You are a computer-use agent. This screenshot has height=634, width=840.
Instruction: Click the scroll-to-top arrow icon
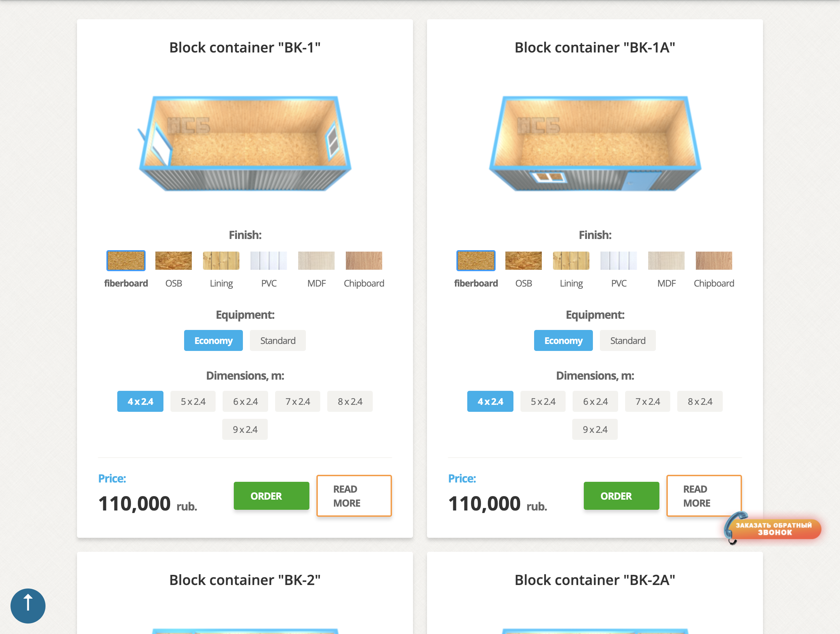click(x=28, y=606)
